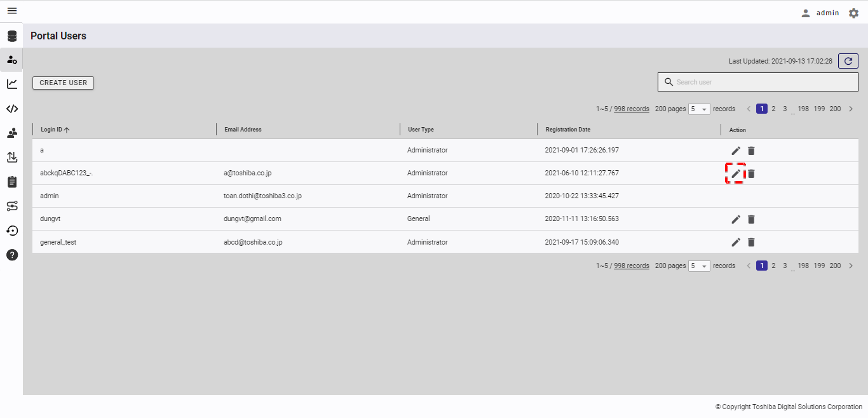868x418 pixels.
Task: Go to page 3 in bottom pagination
Action: (785, 266)
